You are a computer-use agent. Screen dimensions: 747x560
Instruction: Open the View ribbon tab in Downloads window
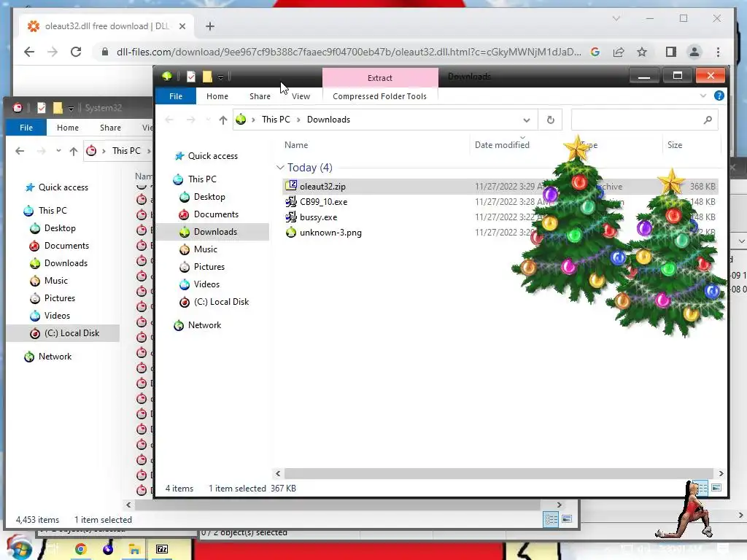(x=301, y=96)
